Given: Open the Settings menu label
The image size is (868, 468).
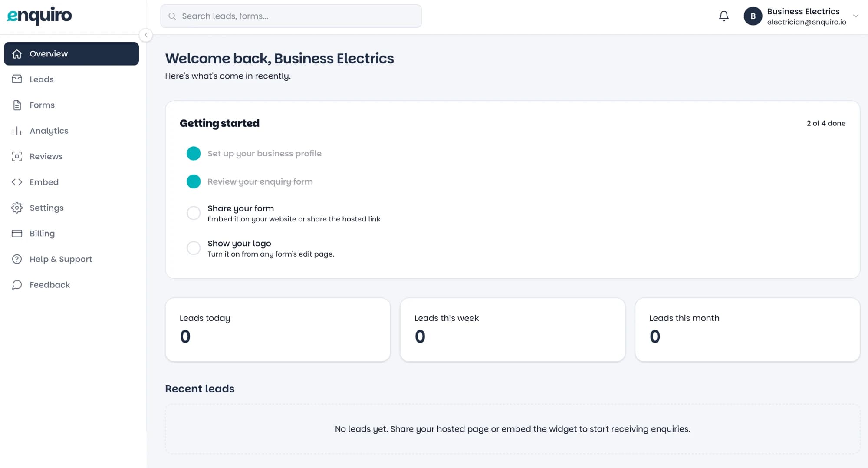Looking at the screenshot, I should [46, 208].
